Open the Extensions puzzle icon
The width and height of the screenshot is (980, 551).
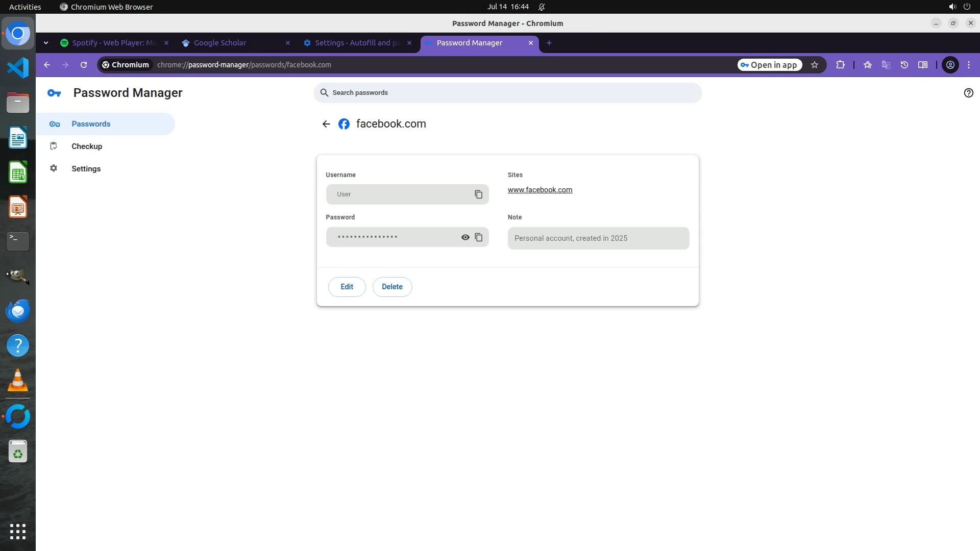840,65
